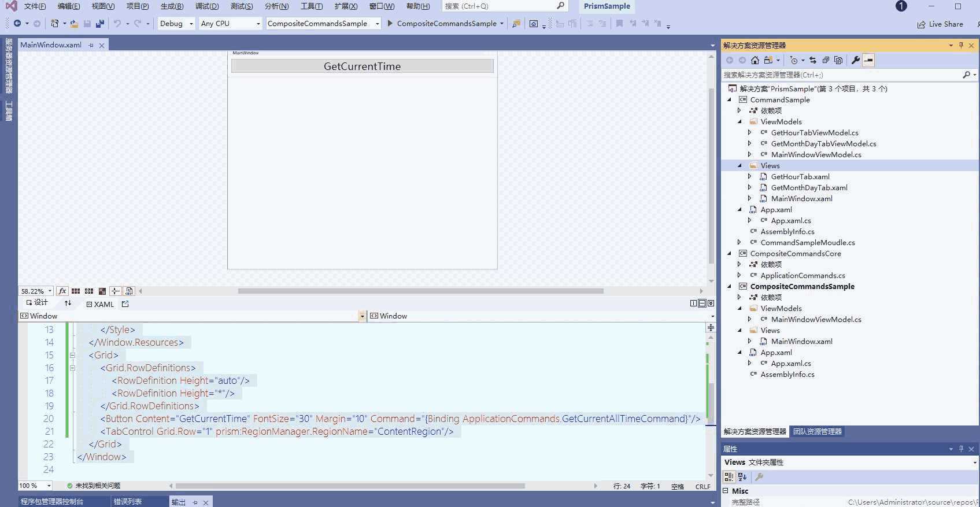Click the Navigate Backward arrow in toolbar

point(17,23)
